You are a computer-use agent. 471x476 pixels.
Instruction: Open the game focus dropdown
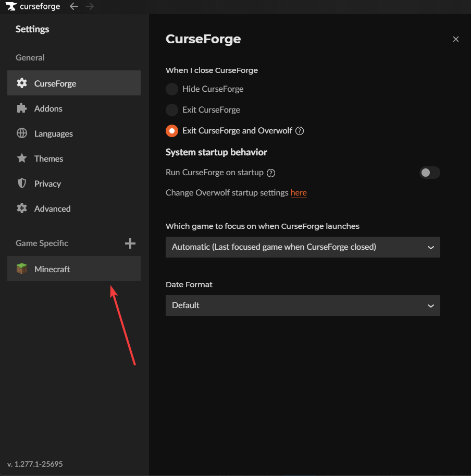(x=303, y=247)
